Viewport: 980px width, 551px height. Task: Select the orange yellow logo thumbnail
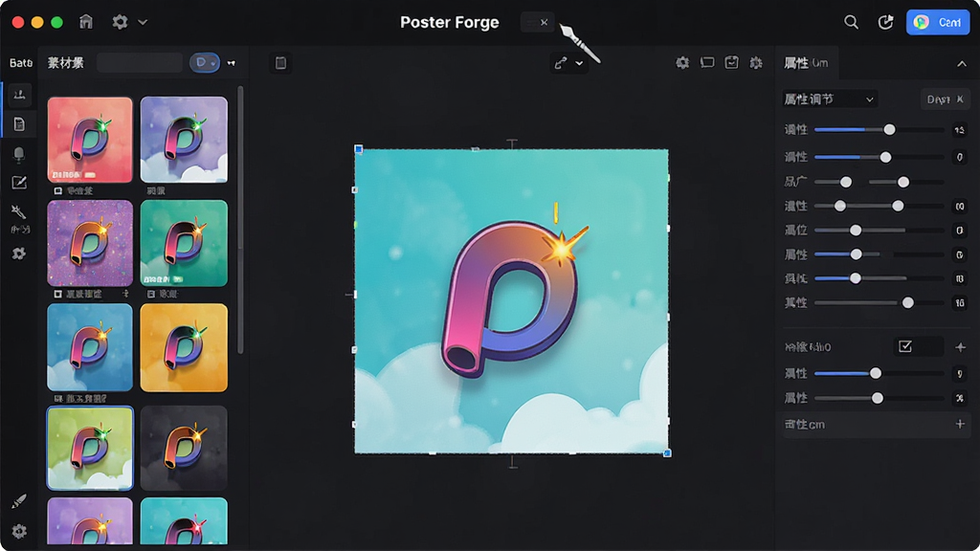(x=184, y=347)
